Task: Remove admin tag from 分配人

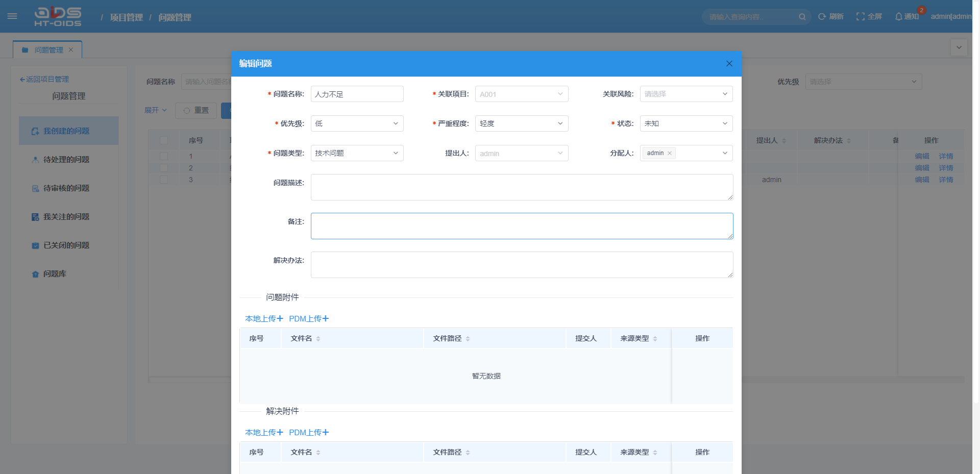Action: point(670,153)
